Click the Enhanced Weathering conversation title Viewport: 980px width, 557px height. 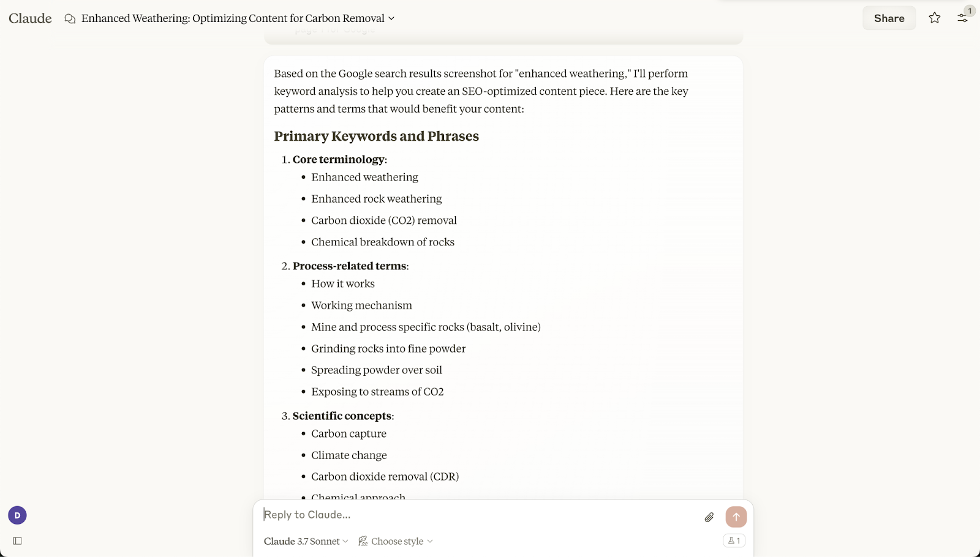(235, 18)
